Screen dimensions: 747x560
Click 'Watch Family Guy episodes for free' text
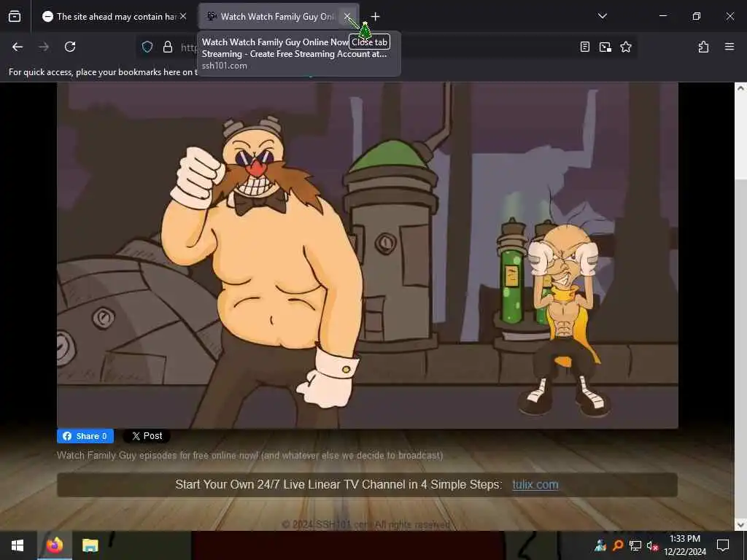point(250,455)
